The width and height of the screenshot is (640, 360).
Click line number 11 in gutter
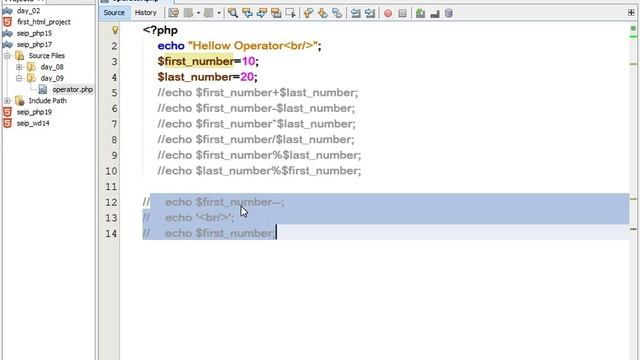coord(111,187)
